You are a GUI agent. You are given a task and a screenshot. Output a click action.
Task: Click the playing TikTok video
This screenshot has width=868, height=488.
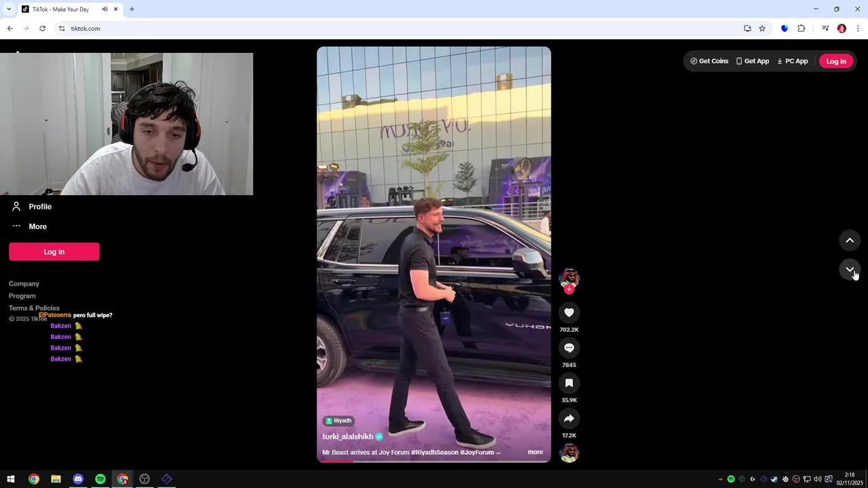coord(434,254)
